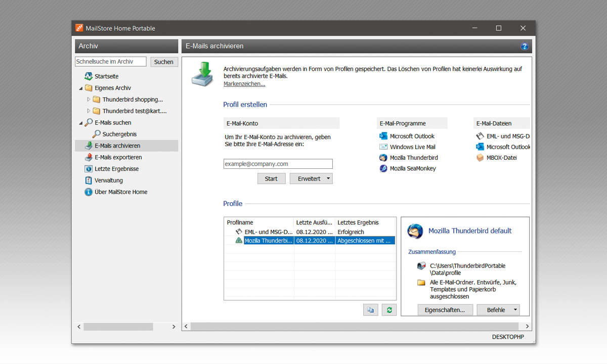This screenshot has height=364, width=607.
Task: Expand the Thunderbird shopping folder node
Action: point(89,100)
